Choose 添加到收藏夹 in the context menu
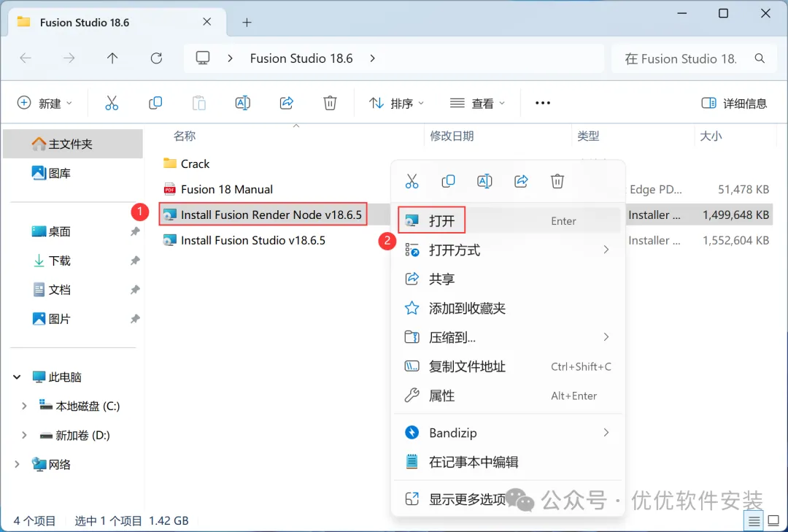 click(x=509, y=308)
